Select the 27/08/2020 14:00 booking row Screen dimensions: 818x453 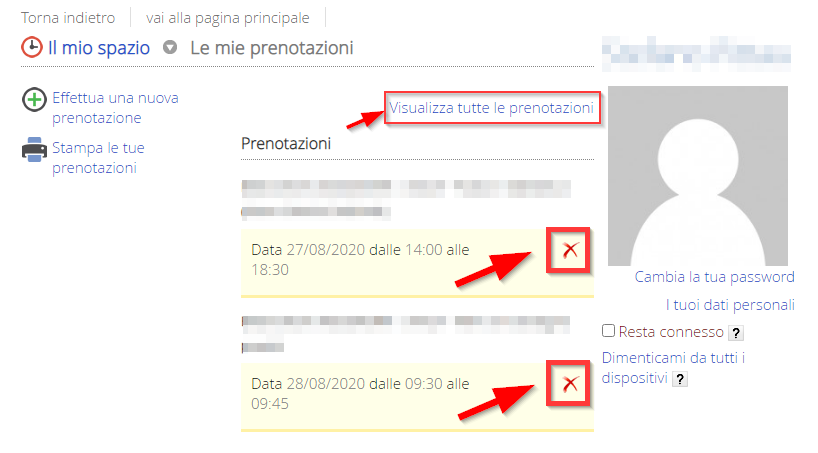(417, 263)
